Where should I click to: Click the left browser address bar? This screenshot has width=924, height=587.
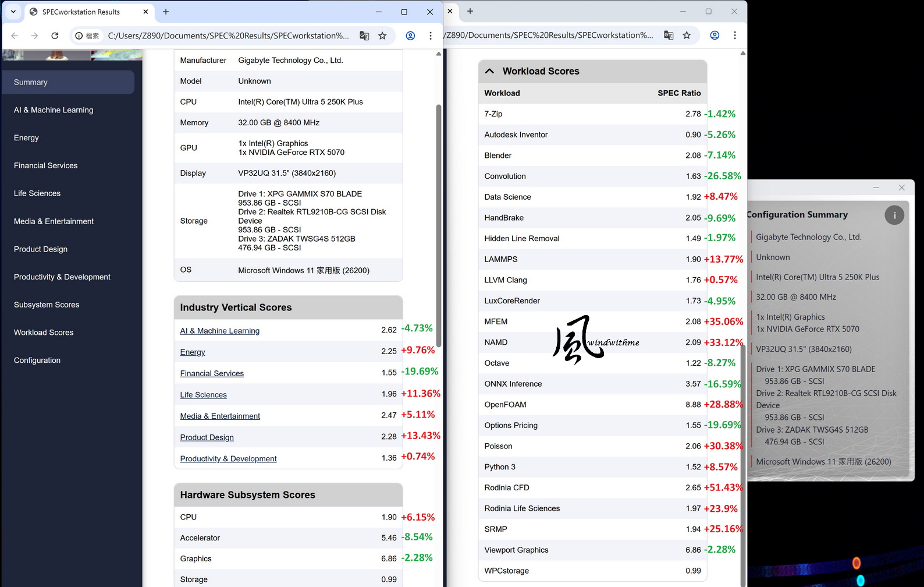228,36
